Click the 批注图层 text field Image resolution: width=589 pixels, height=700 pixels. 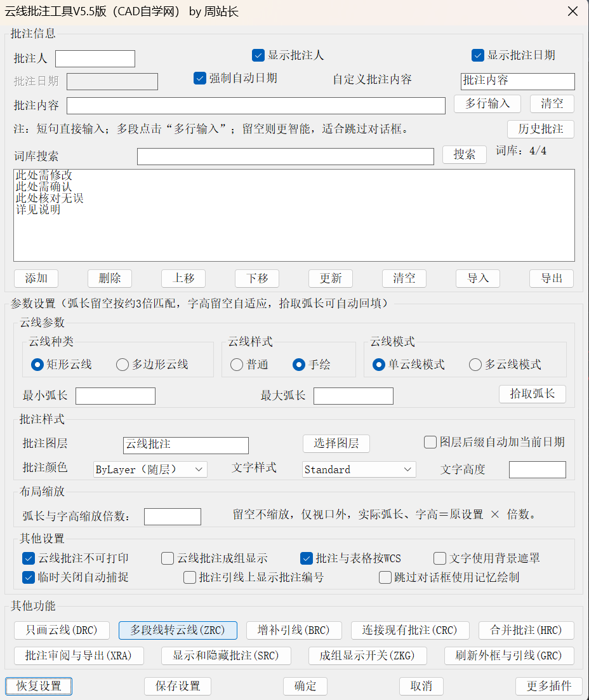click(185, 445)
